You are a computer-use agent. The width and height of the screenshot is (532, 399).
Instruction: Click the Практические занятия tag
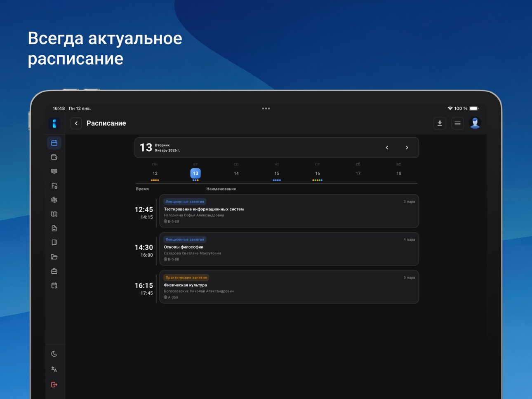click(x=186, y=277)
